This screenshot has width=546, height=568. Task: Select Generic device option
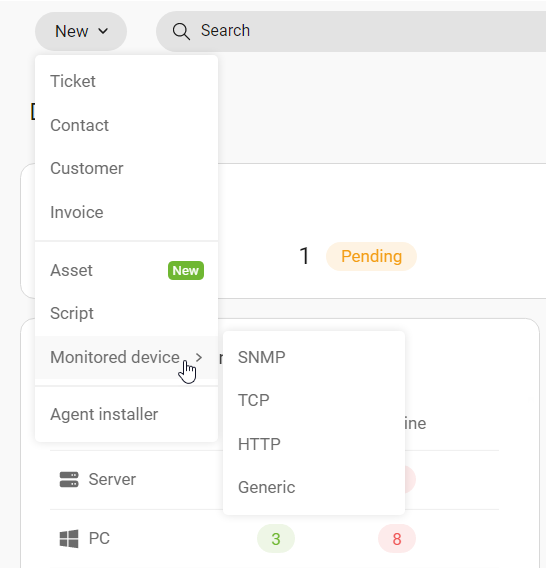coord(314,487)
